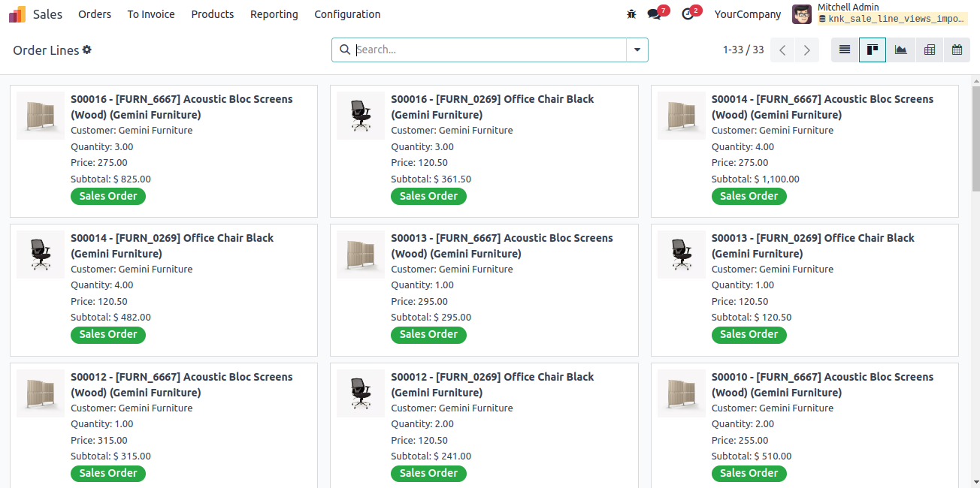Click Sales Order badge on $ 361.50 card
Screen dimensions: 980x488
pos(428,196)
